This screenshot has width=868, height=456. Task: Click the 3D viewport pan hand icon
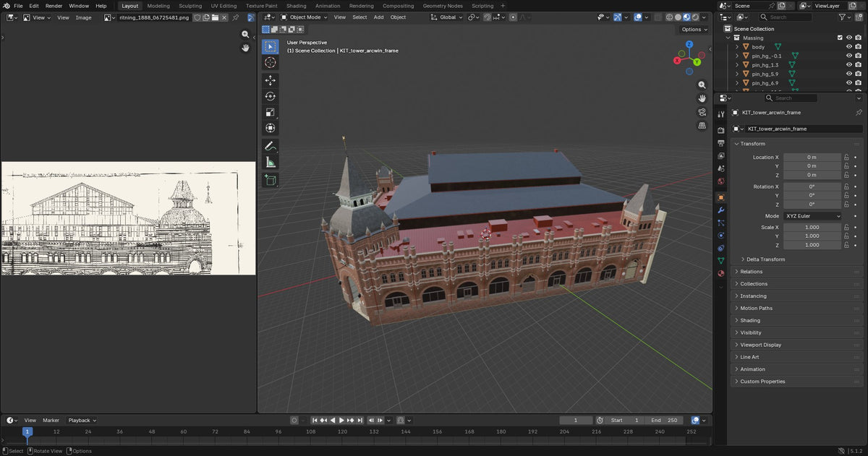[x=702, y=98]
